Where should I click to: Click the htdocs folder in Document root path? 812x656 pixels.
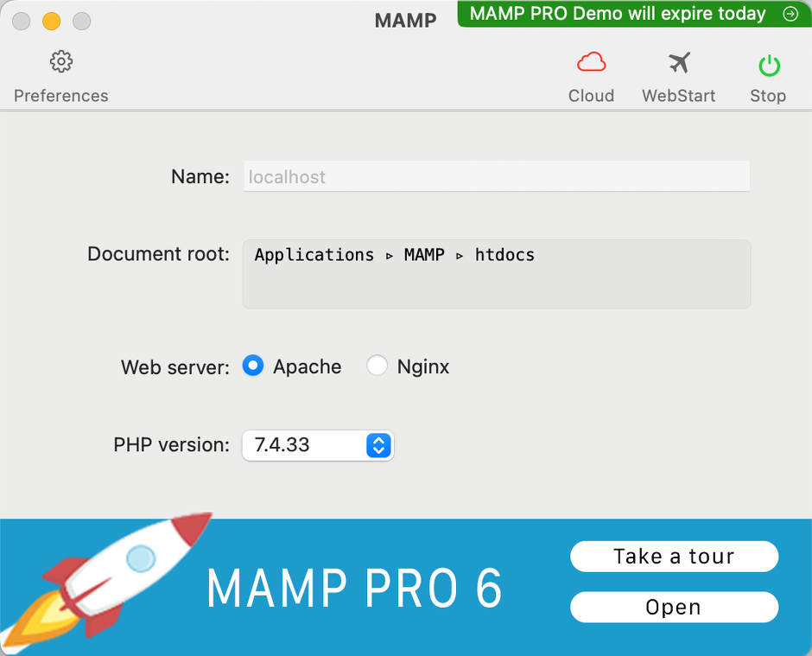tap(504, 255)
